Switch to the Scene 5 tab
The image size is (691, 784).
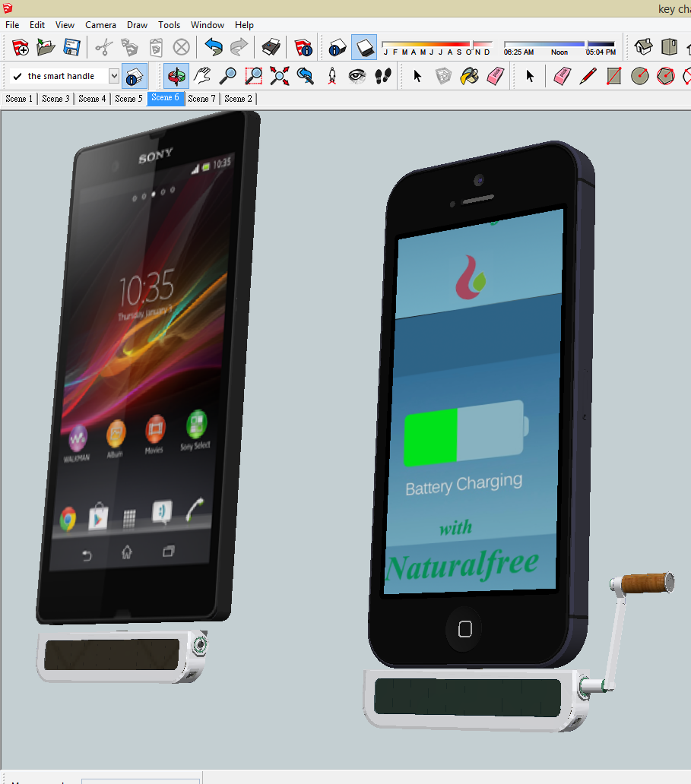click(x=128, y=99)
